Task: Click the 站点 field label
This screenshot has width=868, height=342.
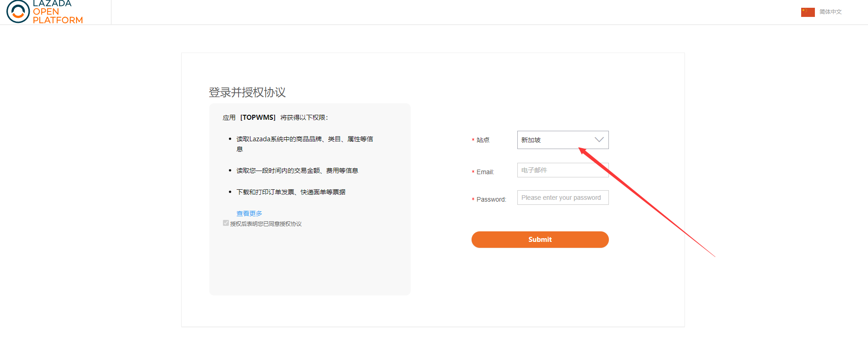Action: coord(483,140)
